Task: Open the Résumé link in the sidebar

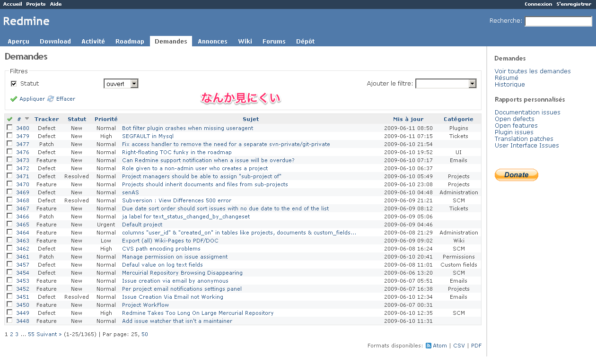Action: 506,78
